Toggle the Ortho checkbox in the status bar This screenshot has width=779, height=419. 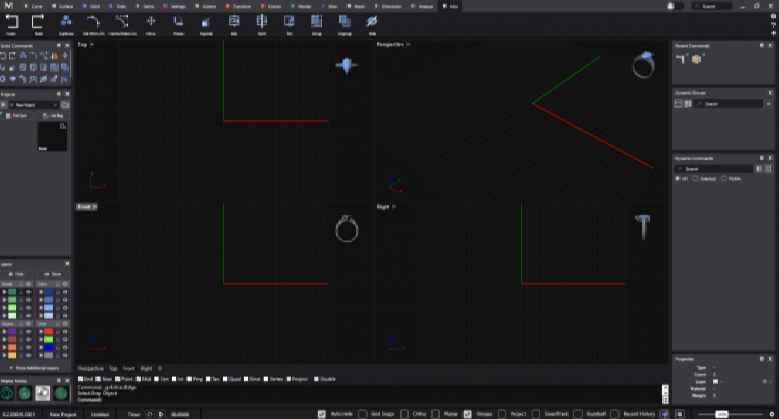[404, 414]
